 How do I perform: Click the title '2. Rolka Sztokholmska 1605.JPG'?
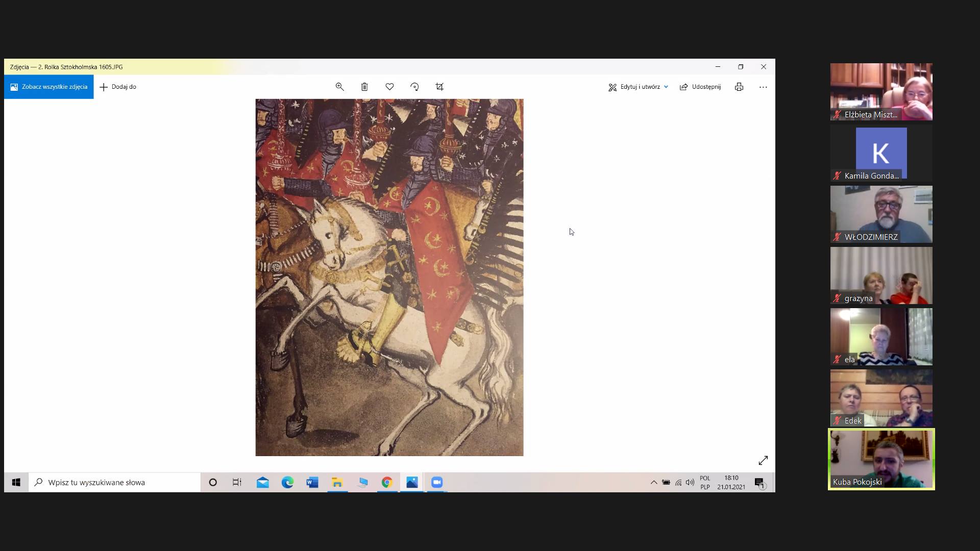click(80, 67)
